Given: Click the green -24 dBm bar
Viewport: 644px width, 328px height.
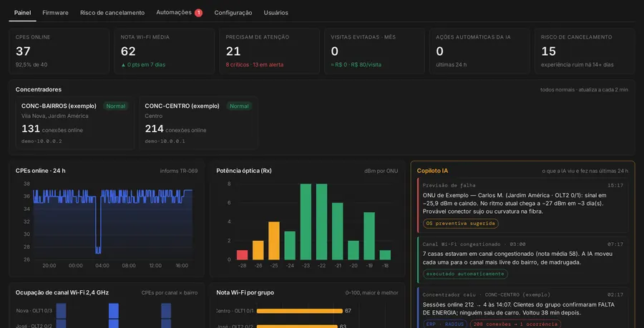Looking at the screenshot, I should pyautogui.click(x=290, y=245).
